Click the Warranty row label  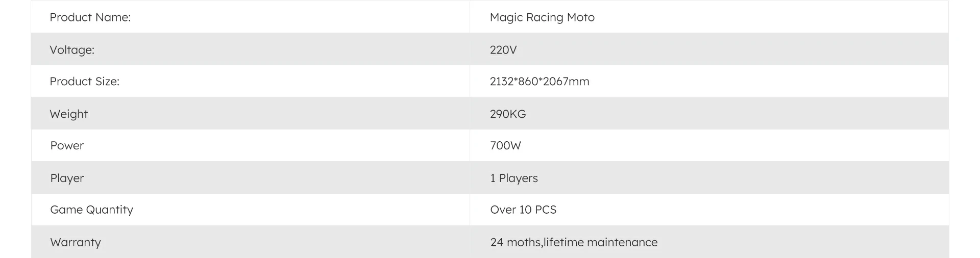[x=76, y=243]
